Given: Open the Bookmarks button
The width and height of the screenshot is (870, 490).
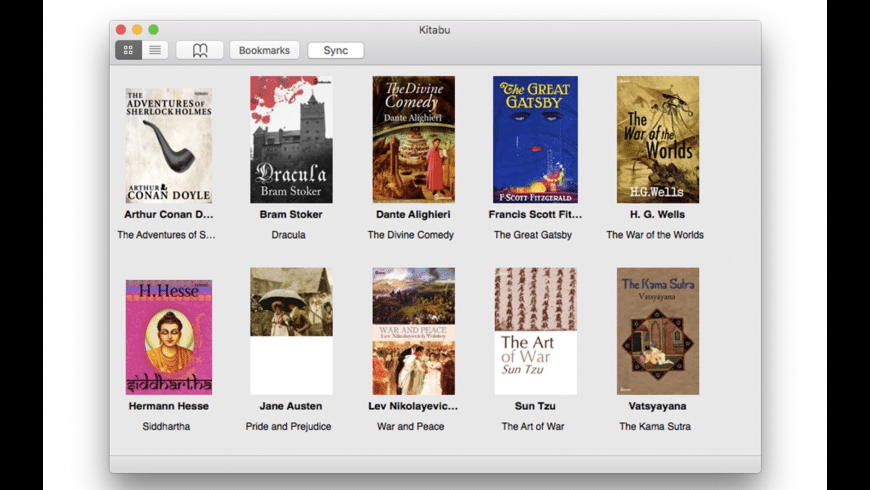Looking at the screenshot, I should tap(264, 50).
